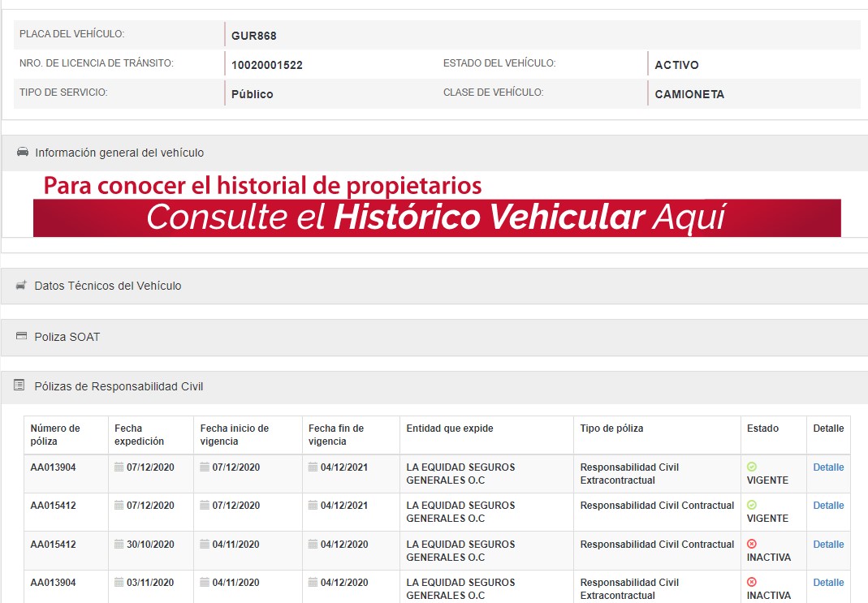
Task: Click the car icon beside Información general
Action: (x=23, y=152)
